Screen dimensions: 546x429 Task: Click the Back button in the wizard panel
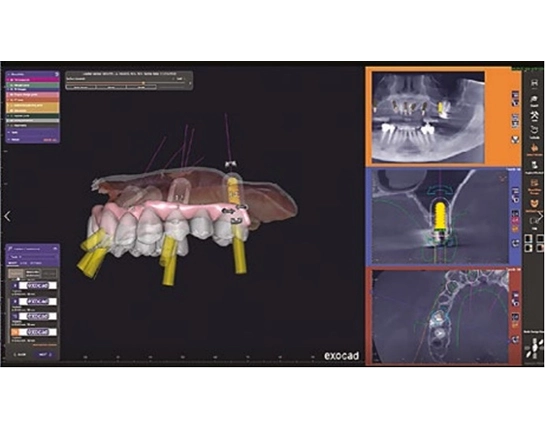click(x=20, y=354)
